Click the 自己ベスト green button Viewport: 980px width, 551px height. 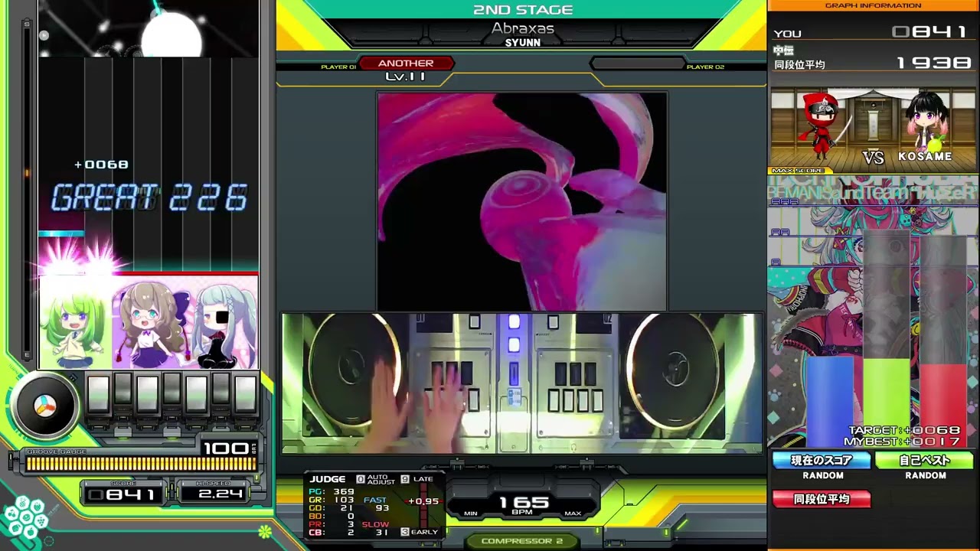[924, 461]
